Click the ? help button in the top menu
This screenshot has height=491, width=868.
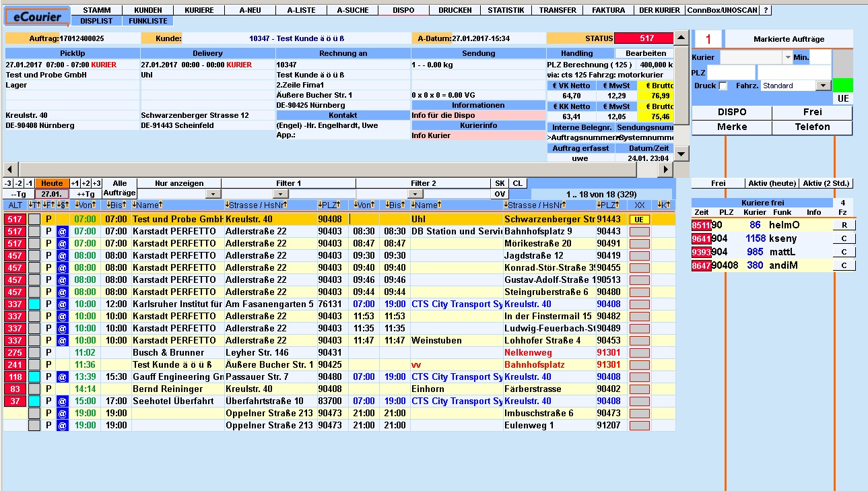click(766, 10)
